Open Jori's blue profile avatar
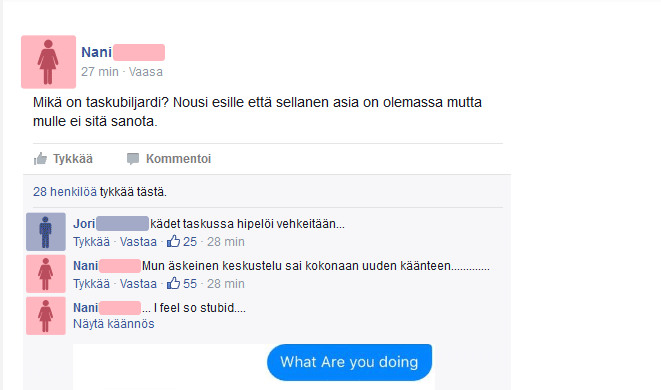The height and width of the screenshot is (390, 661). (x=46, y=232)
